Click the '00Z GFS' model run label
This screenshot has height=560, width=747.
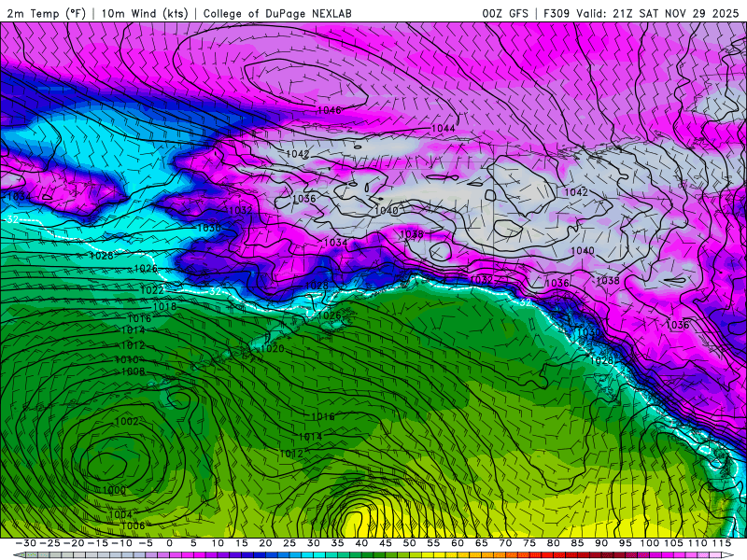tap(505, 13)
